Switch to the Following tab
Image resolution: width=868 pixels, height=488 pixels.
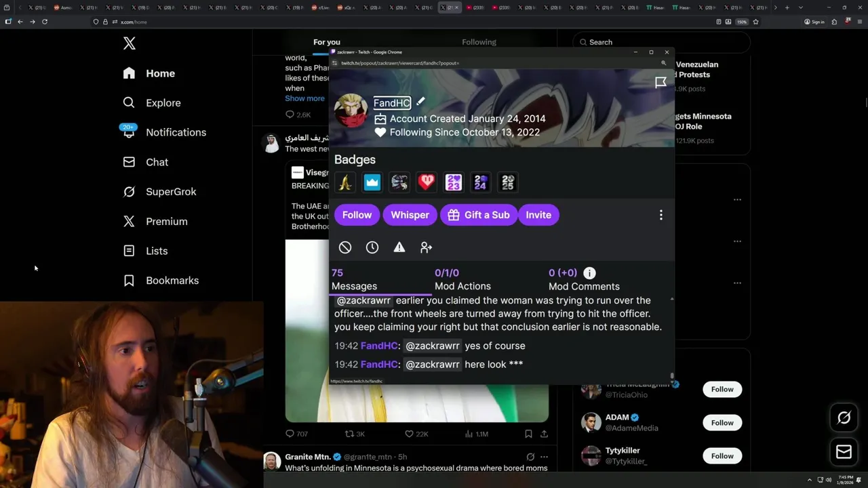tap(479, 42)
